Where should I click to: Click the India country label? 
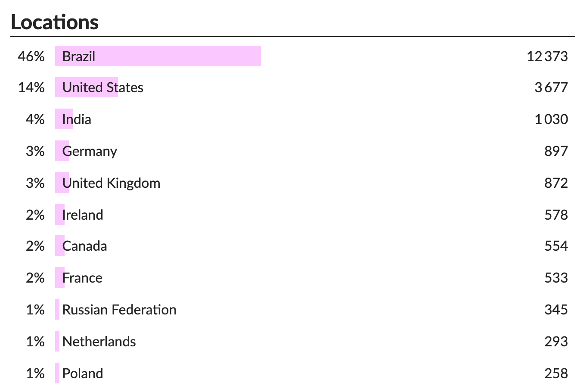pos(77,119)
